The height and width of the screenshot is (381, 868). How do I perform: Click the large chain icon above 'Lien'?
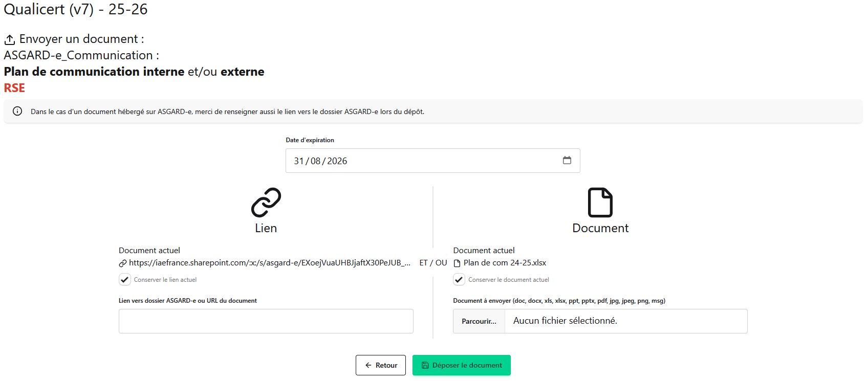[x=266, y=203]
